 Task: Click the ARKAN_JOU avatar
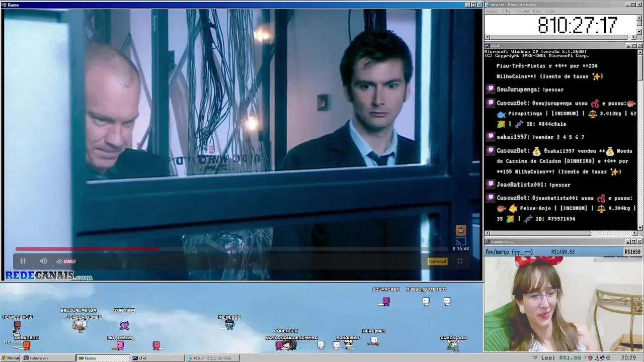pyautogui.click(x=453, y=345)
